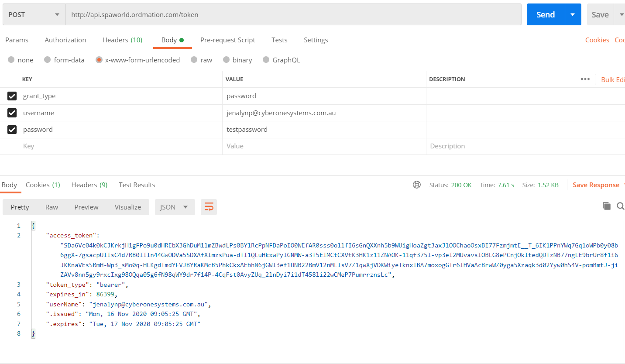Click the request URL input field
Image resolution: width=625 pixels, height=364 pixels.
(292, 14)
